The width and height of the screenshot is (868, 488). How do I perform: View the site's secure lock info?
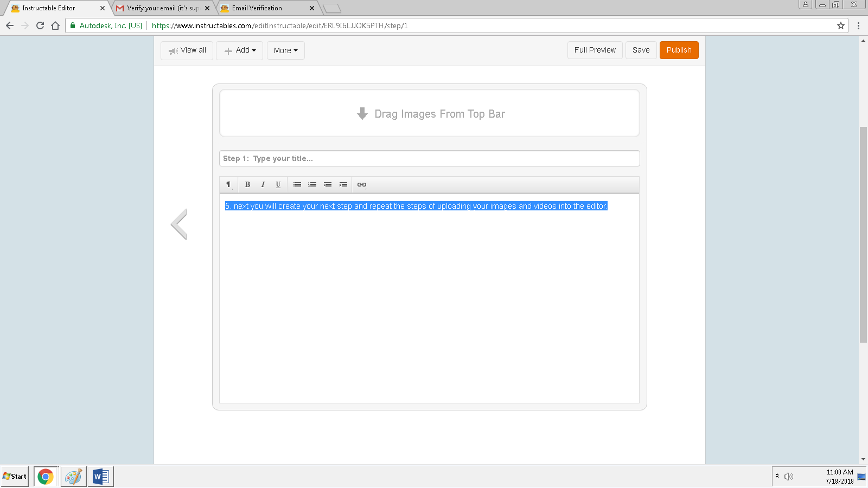tap(73, 25)
